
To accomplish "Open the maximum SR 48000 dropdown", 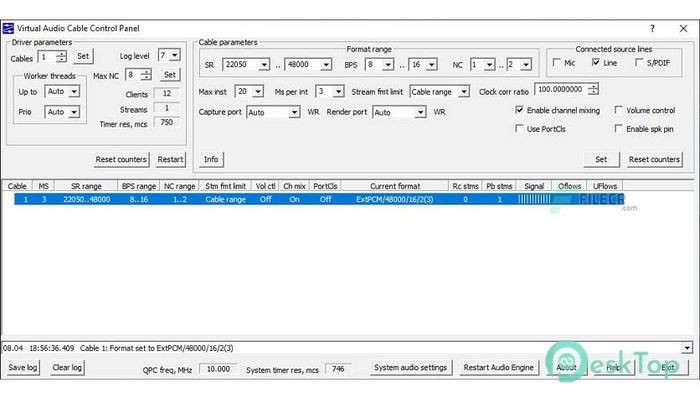I will point(326,65).
